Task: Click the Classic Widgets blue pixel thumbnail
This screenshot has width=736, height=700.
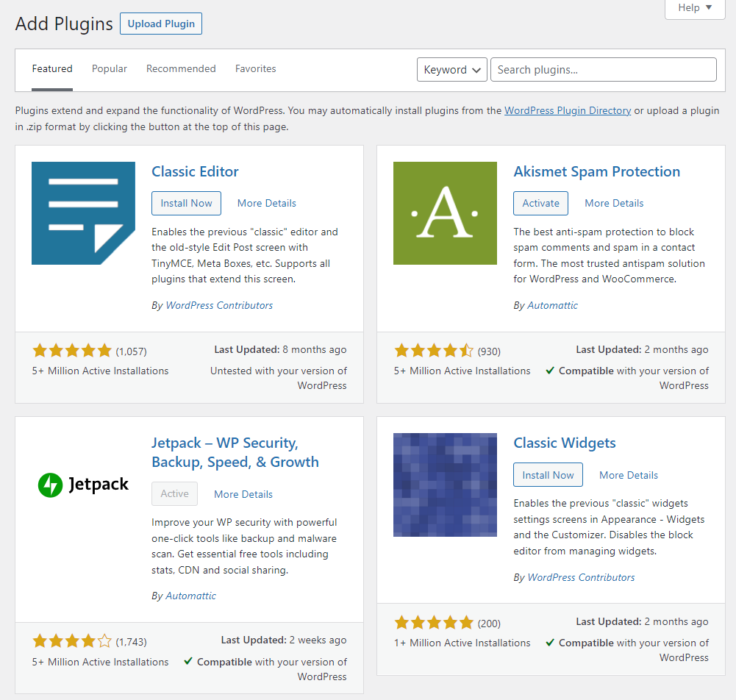Action: [445, 485]
